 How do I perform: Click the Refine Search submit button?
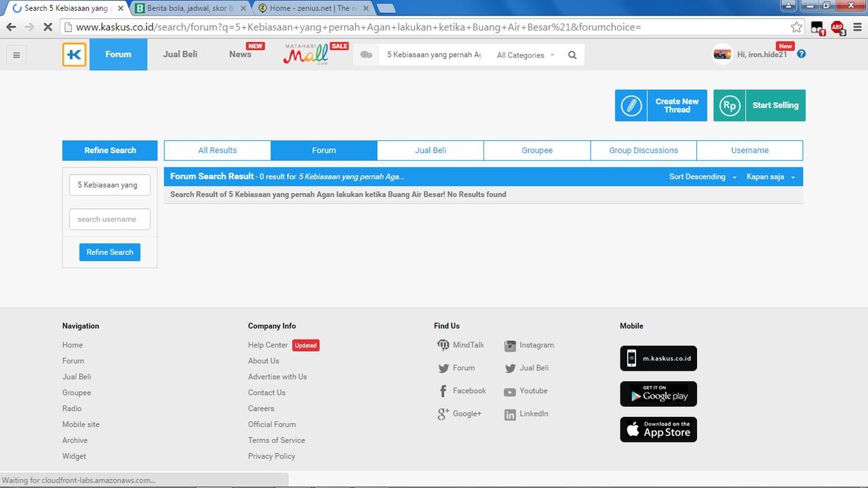(110, 252)
